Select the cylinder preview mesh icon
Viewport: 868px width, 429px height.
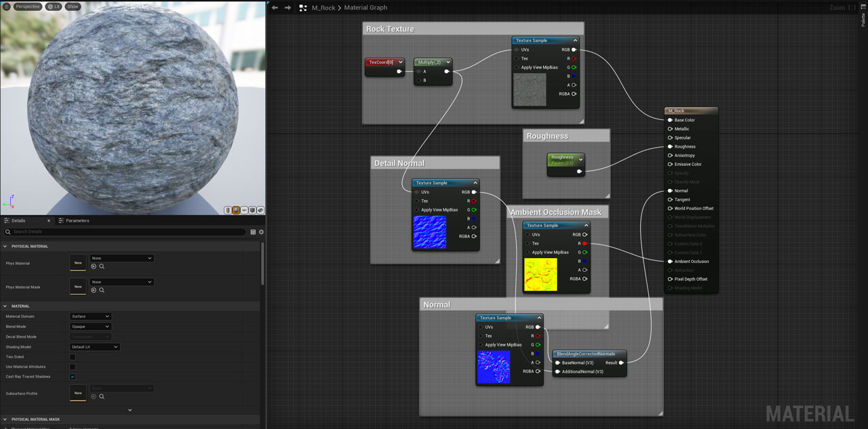(227, 210)
